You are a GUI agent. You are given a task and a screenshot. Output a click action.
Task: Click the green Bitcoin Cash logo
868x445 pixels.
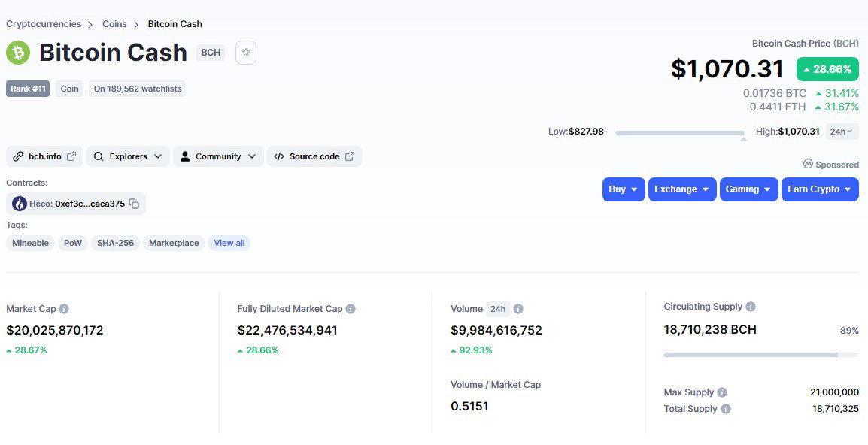[x=18, y=53]
